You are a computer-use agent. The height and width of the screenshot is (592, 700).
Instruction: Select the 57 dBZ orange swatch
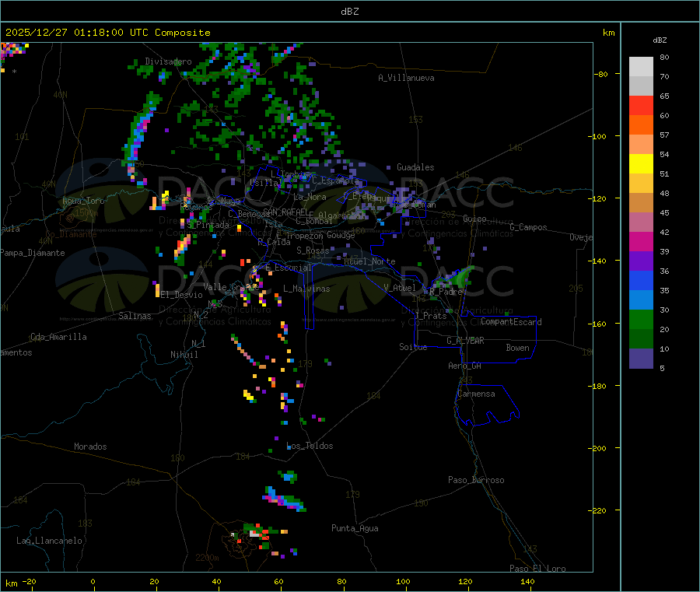tap(641, 125)
